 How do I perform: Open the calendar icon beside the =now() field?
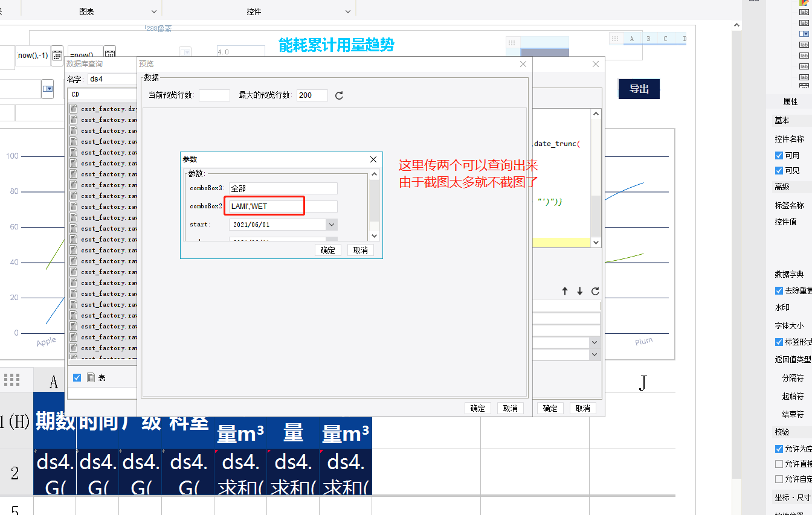tap(109, 52)
